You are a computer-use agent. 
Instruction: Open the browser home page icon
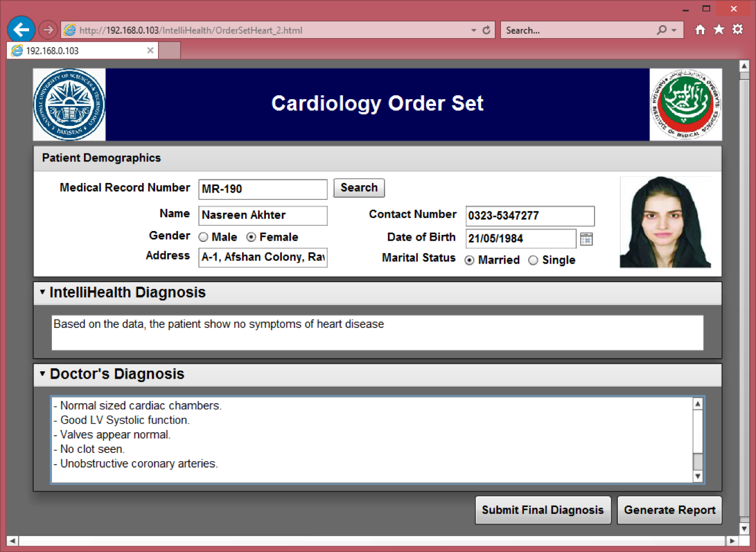pos(700,30)
